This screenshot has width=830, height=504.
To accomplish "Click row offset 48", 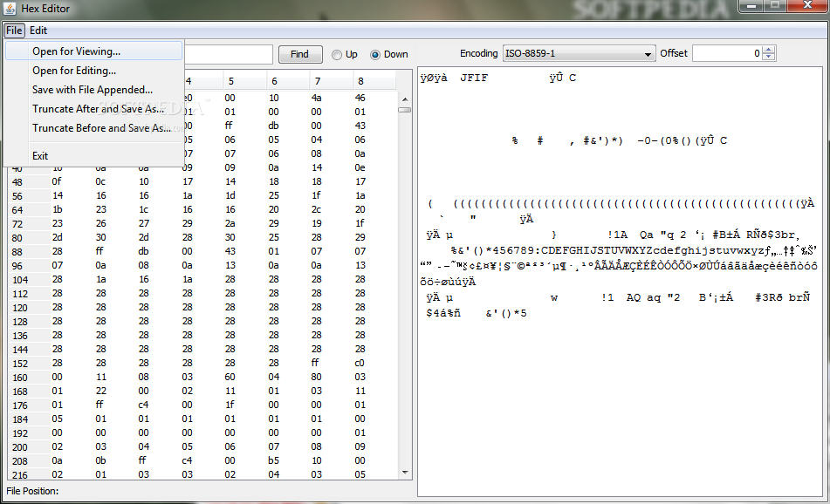I will (17, 182).
